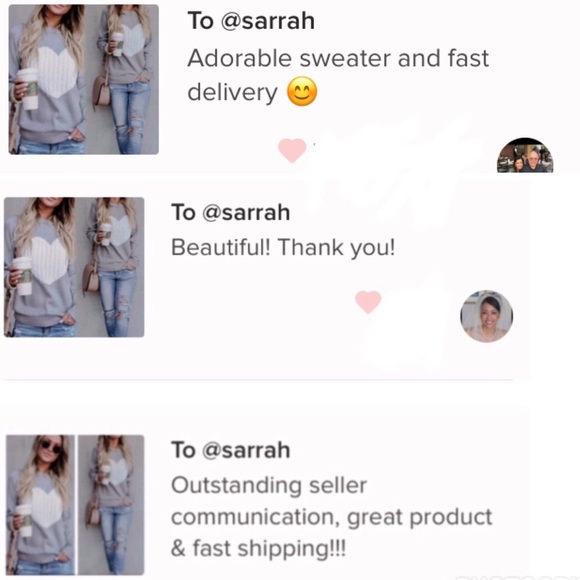View the full-body jeans photo in bottom listing
Image resolution: width=580 pixels, height=580 pixels.
pyautogui.click(x=111, y=505)
